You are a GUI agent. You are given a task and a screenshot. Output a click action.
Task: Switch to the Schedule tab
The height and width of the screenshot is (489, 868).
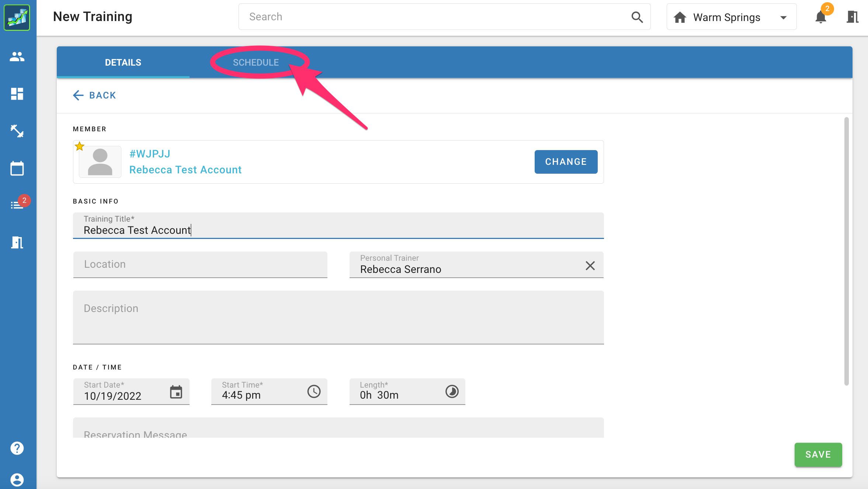[x=256, y=62]
